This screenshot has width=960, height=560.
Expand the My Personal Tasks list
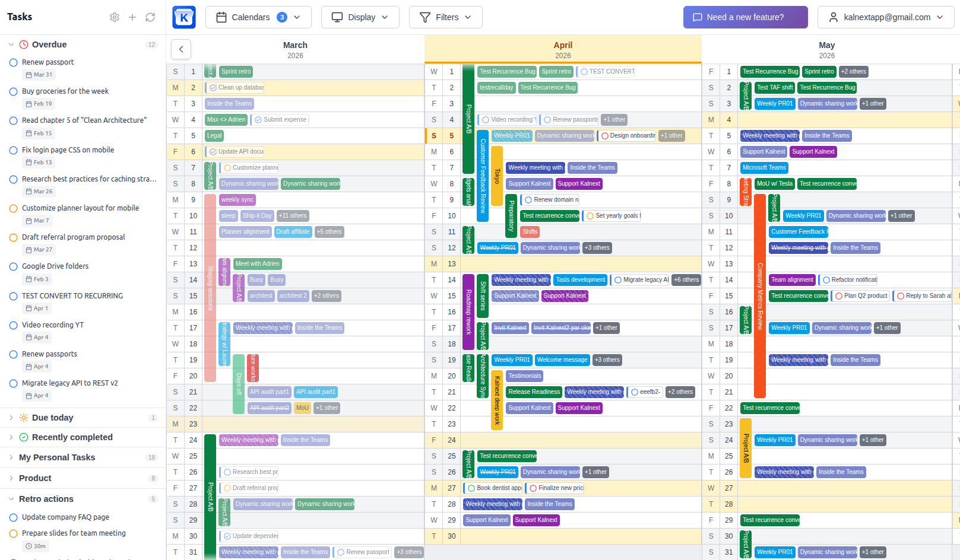coord(11,457)
